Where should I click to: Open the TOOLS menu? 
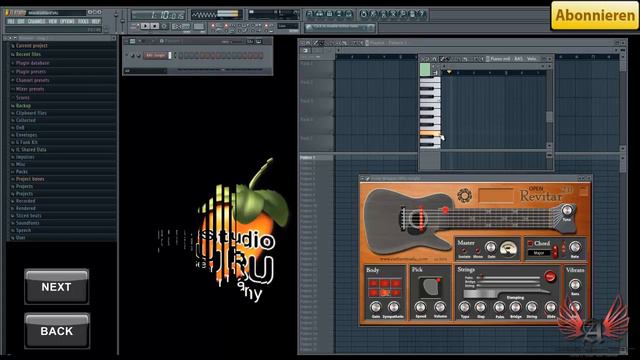83,22
